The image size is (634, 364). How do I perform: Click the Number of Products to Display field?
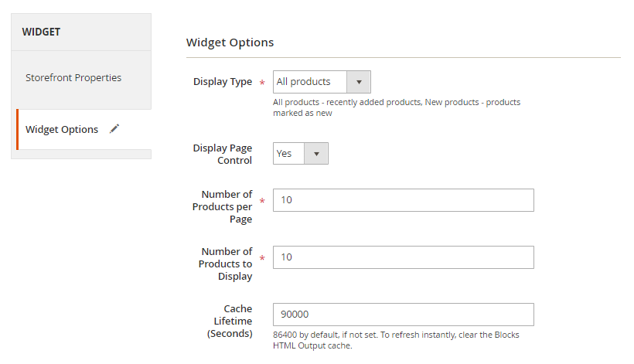point(403,257)
